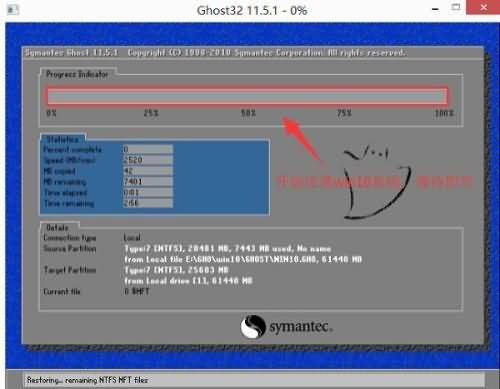Click the Source Partition details line
The image size is (500, 389).
coord(228,249)
